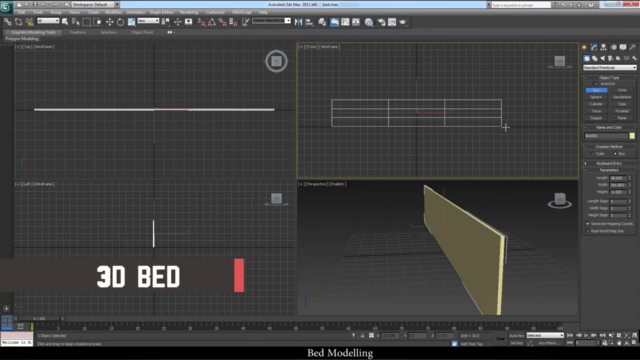Image resolution: width=640 pixels, height=360 pixels.
Task: Open the 3ds Max application menu logo
Action: (6, 7)
